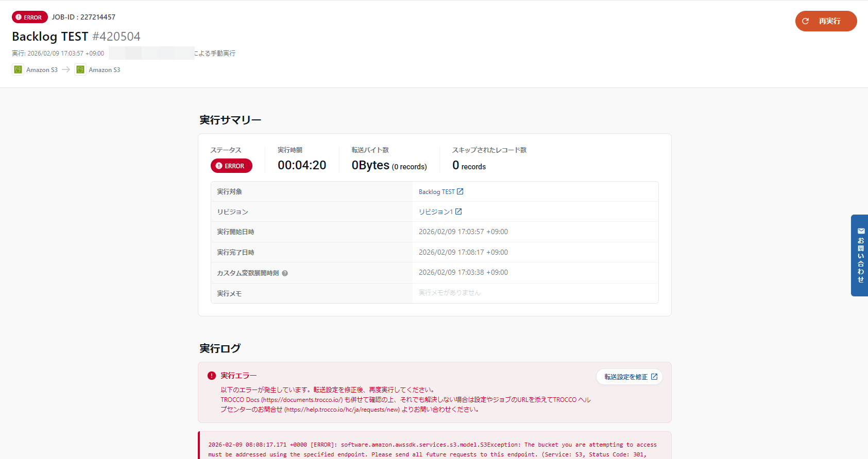868x459 pixels.
Task: Click the 再実行 rerun button
Action: pos(826,21)
